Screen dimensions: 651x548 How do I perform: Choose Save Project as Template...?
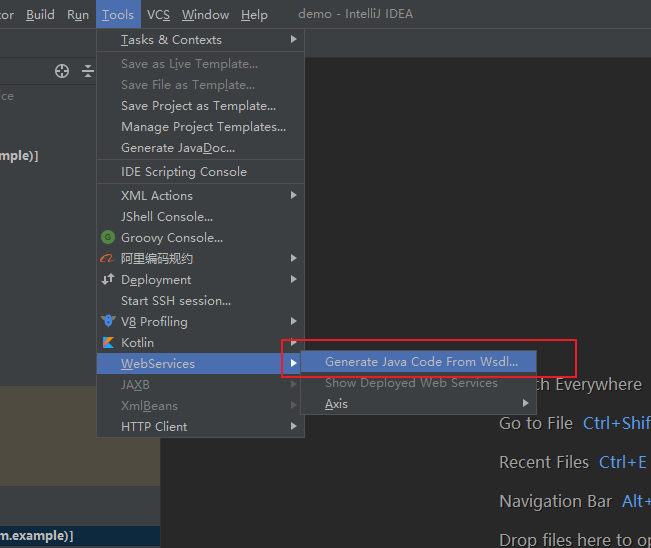point(201,106)
